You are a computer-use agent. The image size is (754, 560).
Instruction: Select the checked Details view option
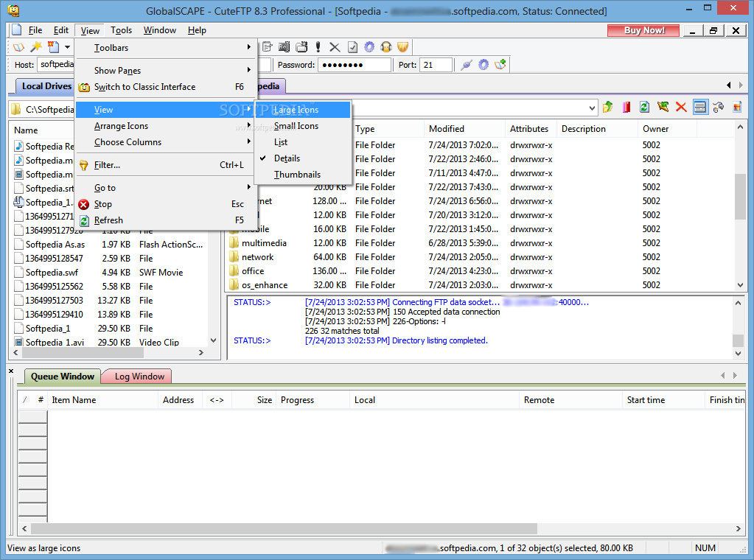click(303, 158)
